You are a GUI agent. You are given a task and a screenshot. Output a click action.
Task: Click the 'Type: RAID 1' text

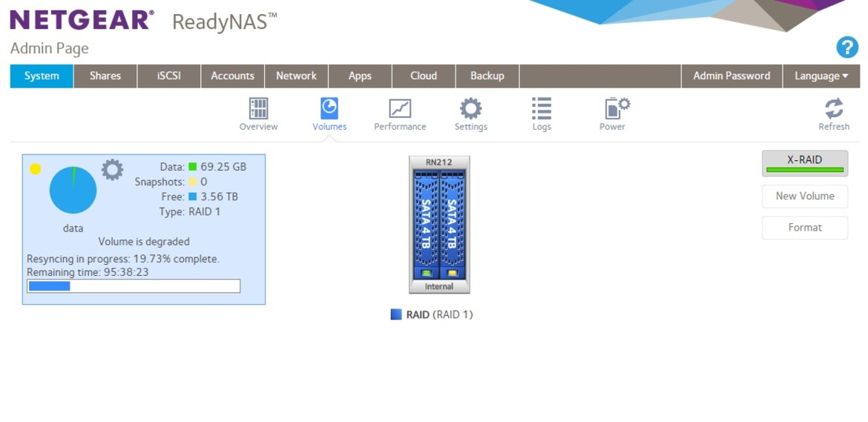190,211
